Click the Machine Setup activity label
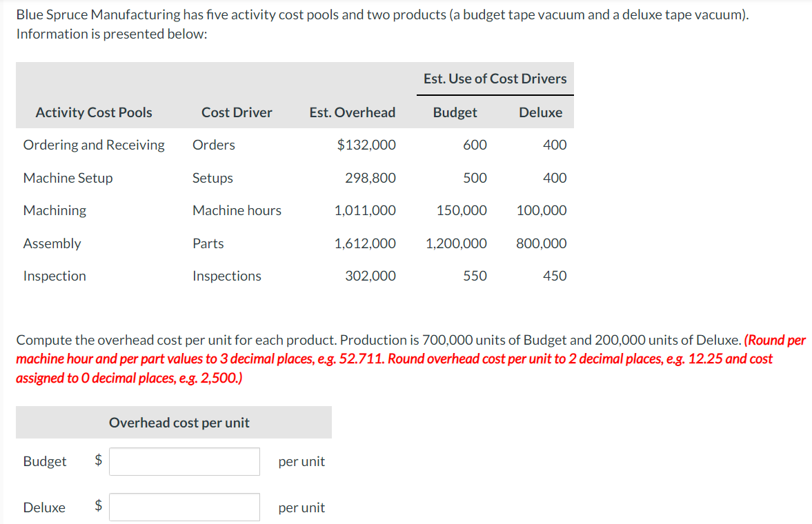This screenshot has height=524, width=812. click(x=68, y=177)
